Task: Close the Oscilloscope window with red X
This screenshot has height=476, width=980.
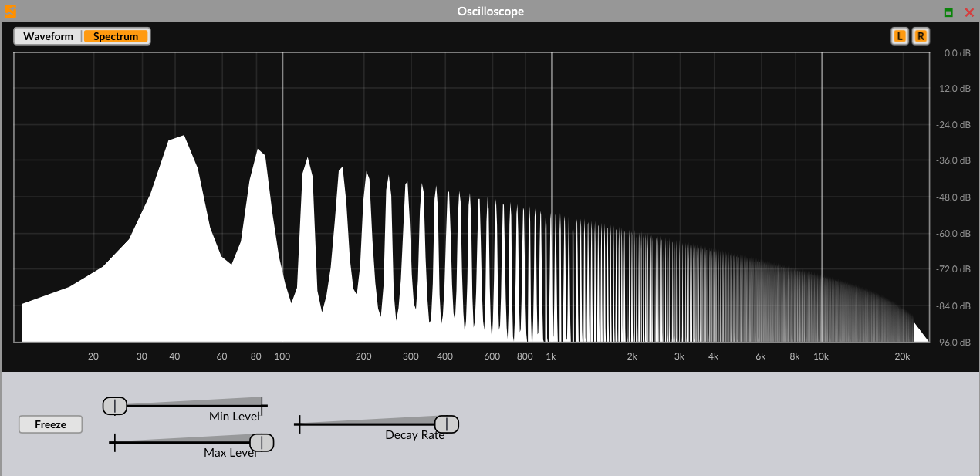Action: [x=969, y=12]
